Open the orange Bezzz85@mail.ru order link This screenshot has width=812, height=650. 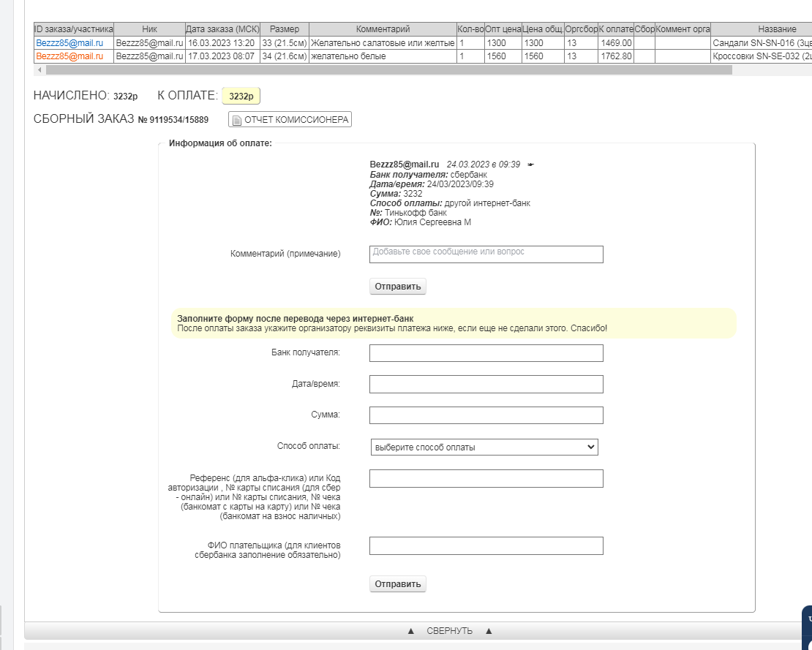[69, 56]
